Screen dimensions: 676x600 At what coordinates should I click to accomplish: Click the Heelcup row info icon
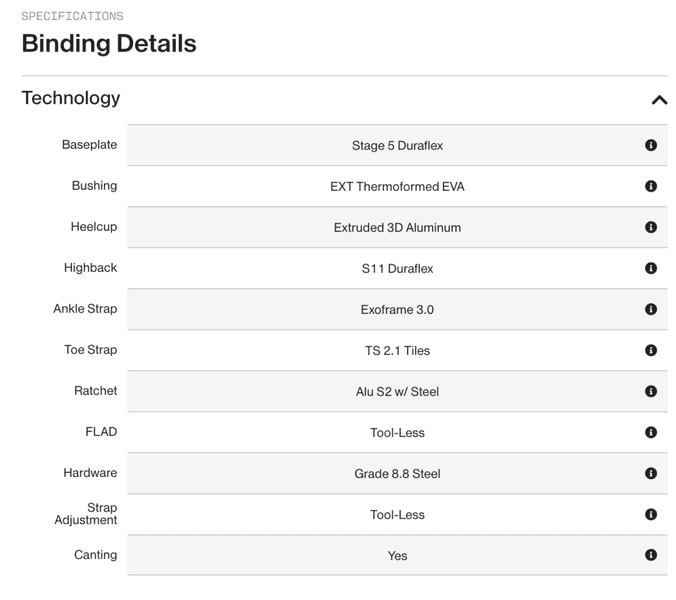(x=651, y=227)
